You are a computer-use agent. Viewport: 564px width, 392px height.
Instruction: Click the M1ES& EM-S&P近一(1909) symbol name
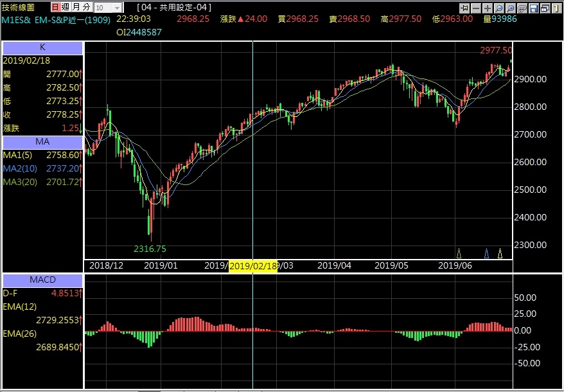pos(56,20)
